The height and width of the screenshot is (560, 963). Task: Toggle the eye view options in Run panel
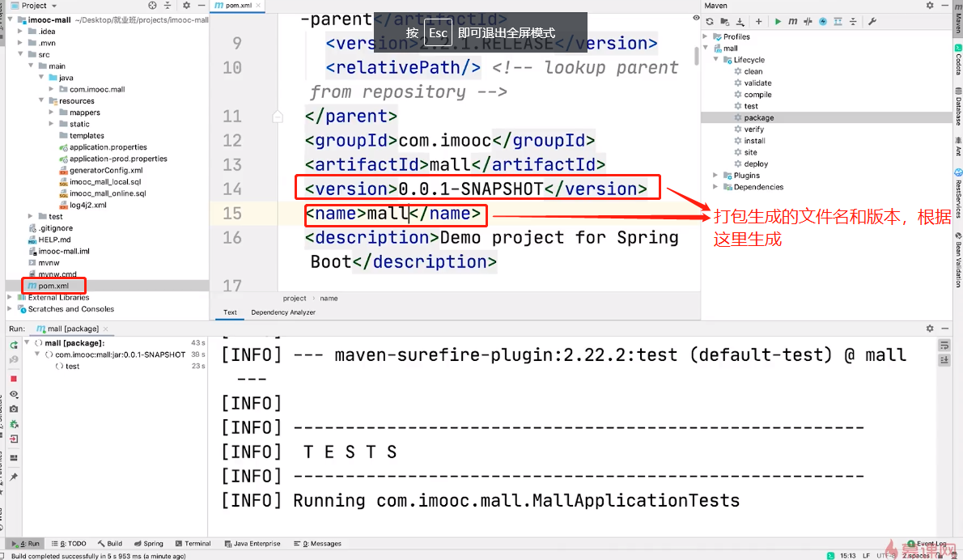click(14, 394)
